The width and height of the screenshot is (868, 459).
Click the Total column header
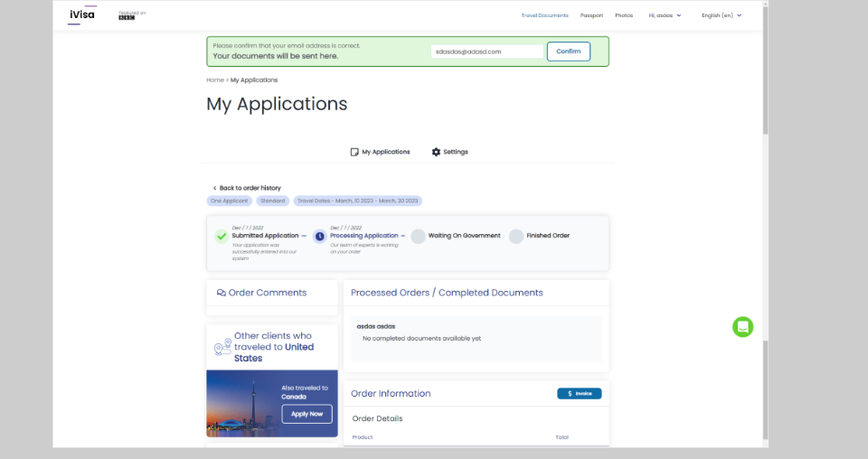pos(561,437)
